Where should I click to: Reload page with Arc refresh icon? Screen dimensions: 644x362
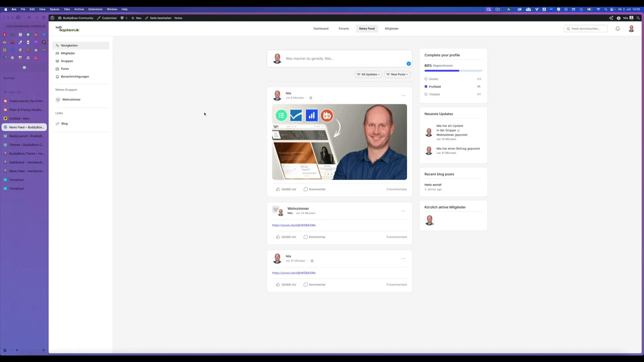pos(44,18)
